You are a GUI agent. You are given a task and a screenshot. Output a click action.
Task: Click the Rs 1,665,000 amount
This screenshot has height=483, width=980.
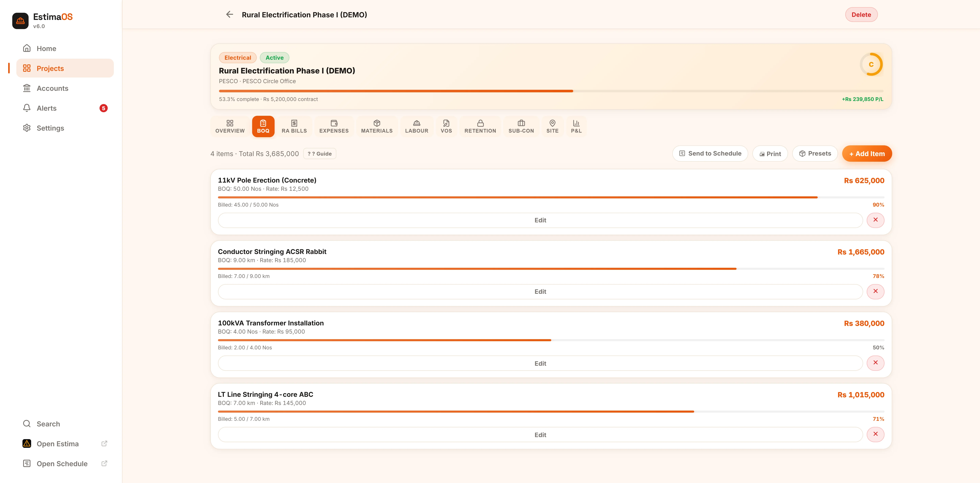click(861, 252)
